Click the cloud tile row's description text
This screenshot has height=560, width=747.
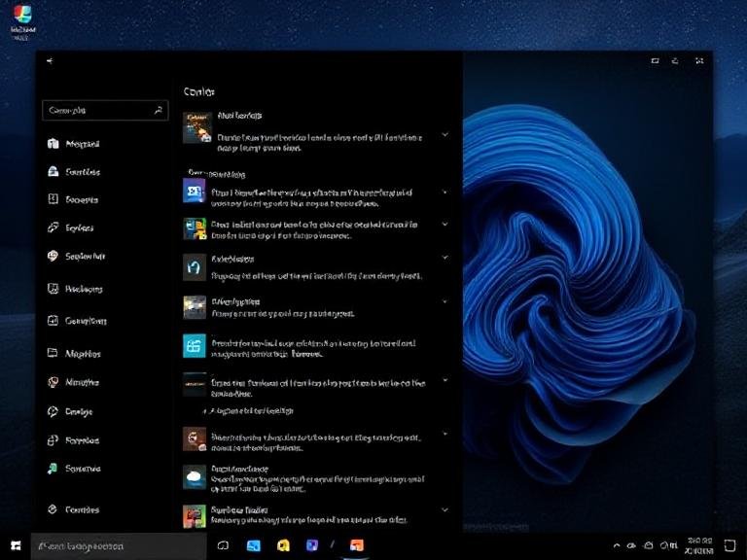click(317, 484)
